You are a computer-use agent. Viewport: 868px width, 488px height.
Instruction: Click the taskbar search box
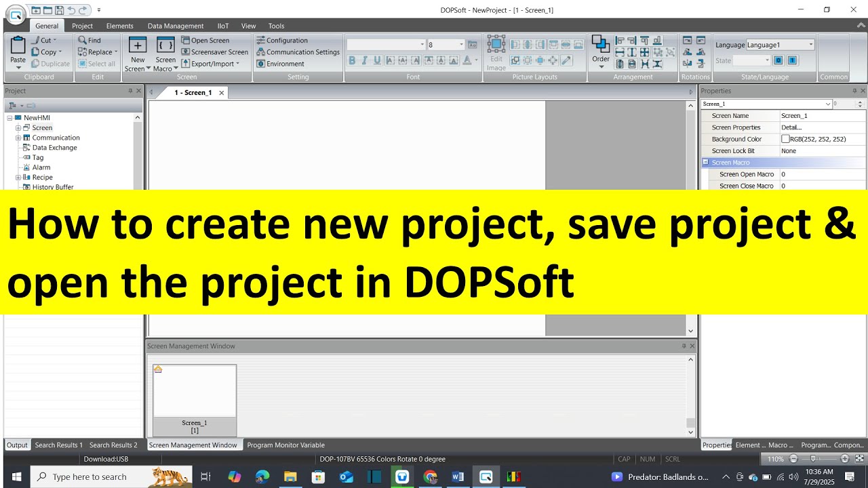tap(112, 476)
